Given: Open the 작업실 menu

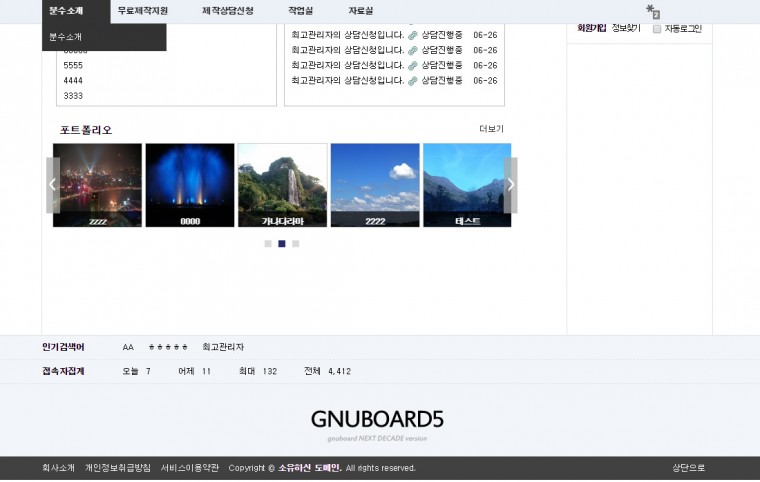Looking at the screenshot, I should point(301,11).
